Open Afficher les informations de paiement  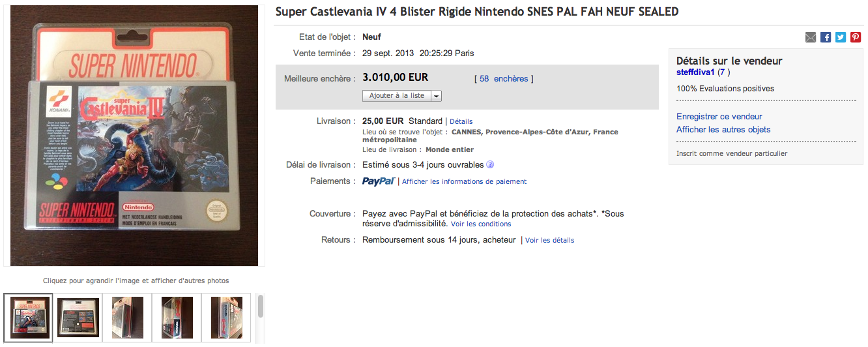[464, 182]
